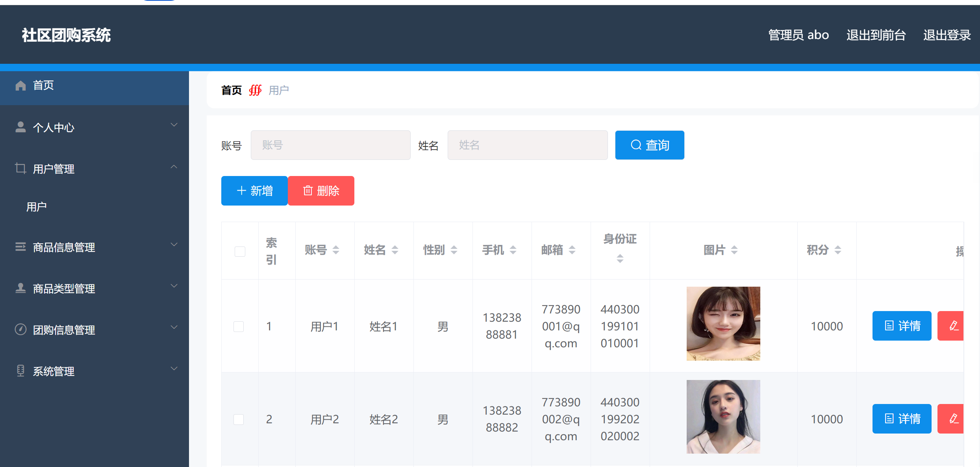The width and height of the screenshot is (980, 467).
Task: Click the 个人中心 person icon
Action: pos(20,127)
